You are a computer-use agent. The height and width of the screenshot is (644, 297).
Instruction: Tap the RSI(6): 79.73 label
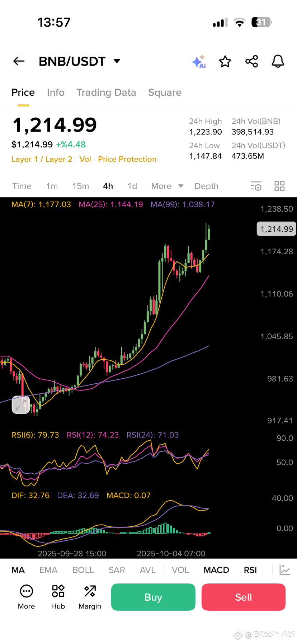click(35, 435)
